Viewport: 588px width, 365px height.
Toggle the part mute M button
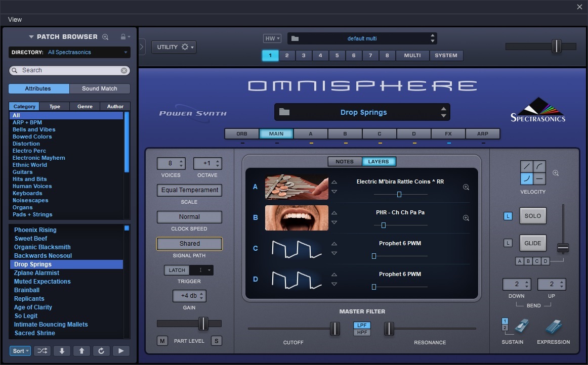162,341
